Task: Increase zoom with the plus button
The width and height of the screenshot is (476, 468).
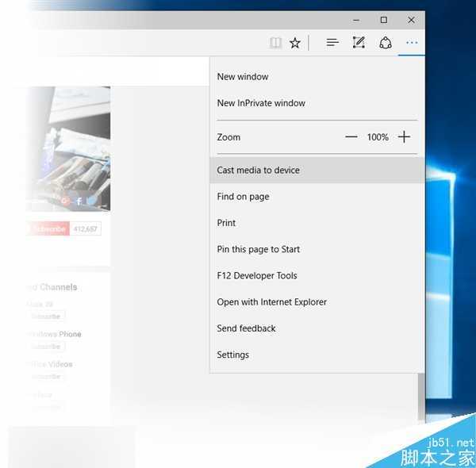Action: click(x=404, y=137)
